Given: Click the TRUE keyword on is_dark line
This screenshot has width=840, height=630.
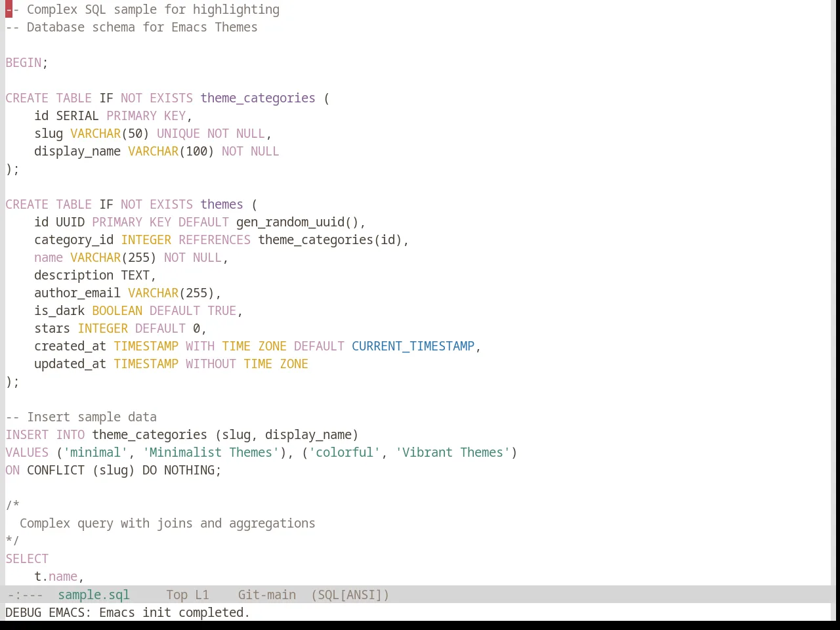Looking at the screenshot, I should point(222,310).
